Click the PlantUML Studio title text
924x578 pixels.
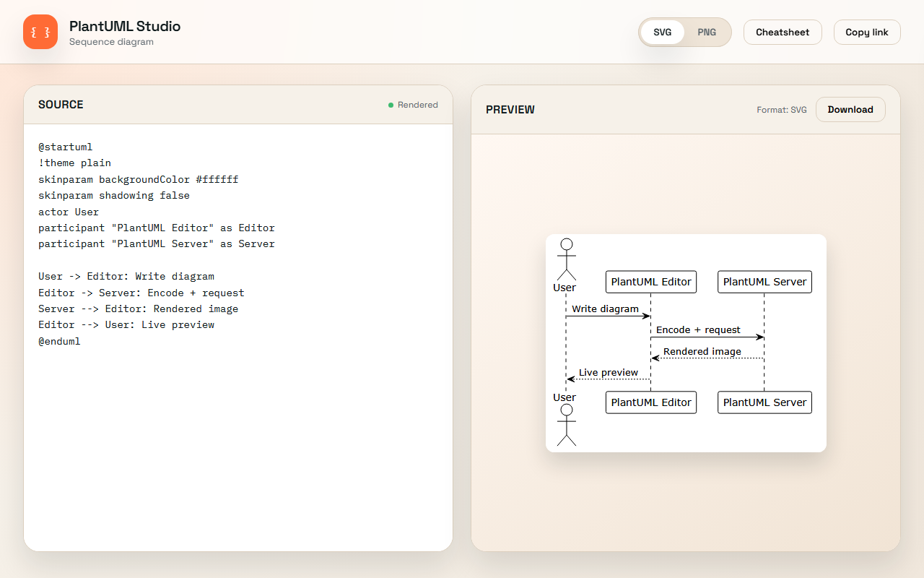[x=125, y=26]
